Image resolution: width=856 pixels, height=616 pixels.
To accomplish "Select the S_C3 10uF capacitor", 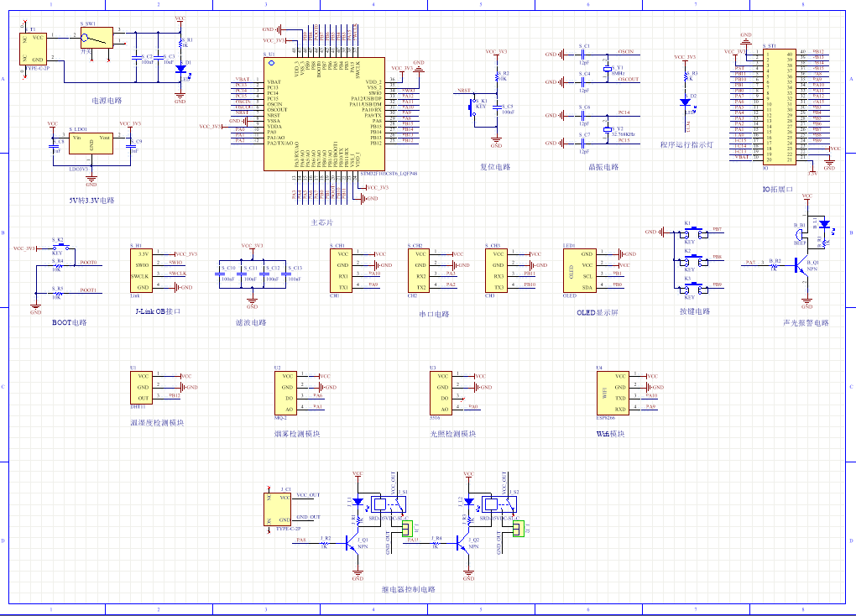I will 158,57.
